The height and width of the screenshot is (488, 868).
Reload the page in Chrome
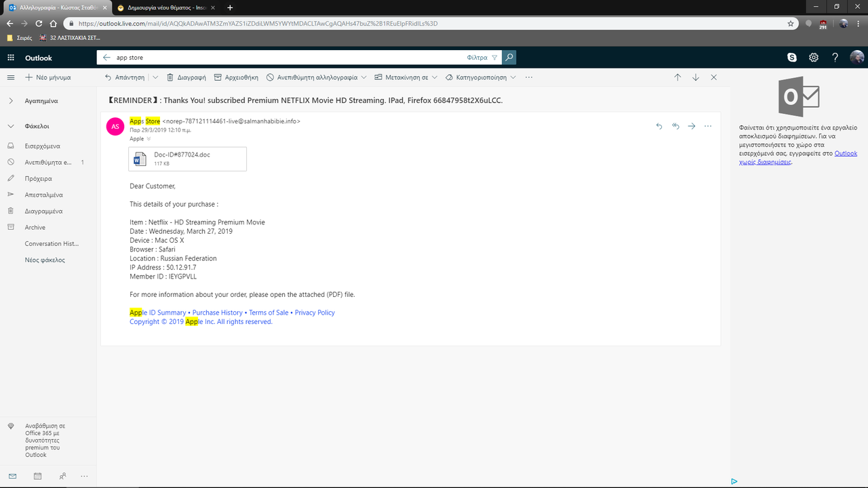pos(39,23)
